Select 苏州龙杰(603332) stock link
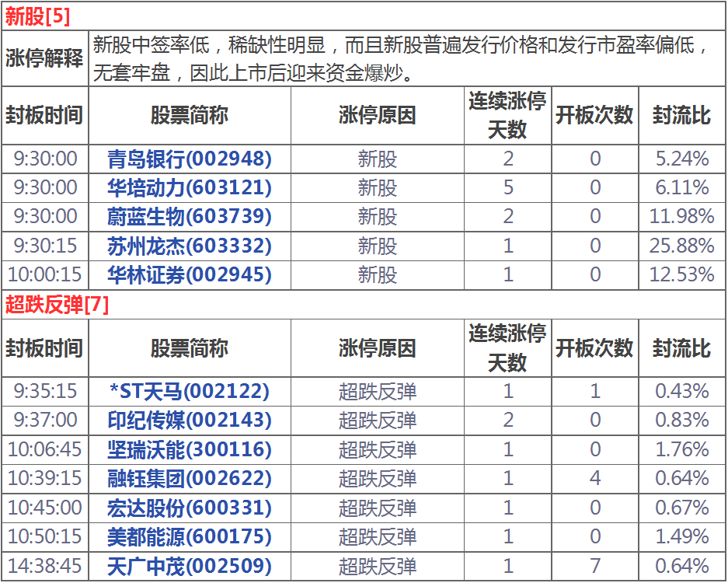 190,246
